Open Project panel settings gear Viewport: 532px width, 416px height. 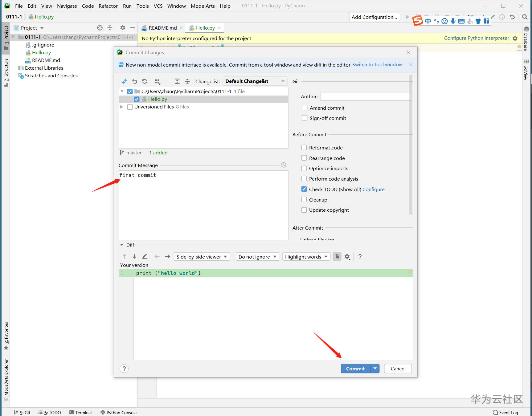click(x=123, y=28)
